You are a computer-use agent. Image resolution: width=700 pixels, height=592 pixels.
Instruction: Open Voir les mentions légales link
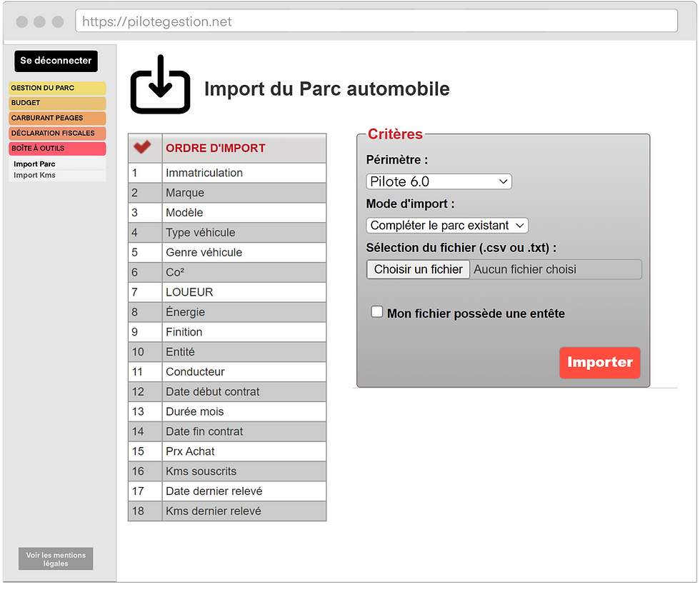pos(56,558)
